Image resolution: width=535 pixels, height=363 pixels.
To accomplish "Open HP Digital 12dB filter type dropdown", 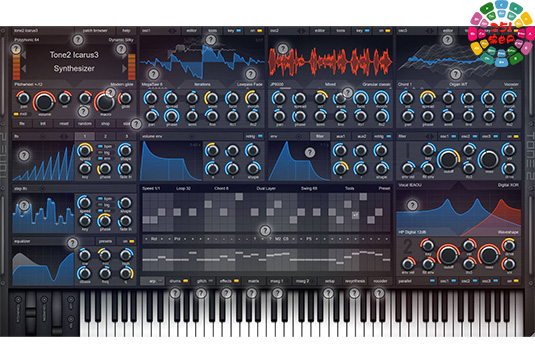I will 412,232.
